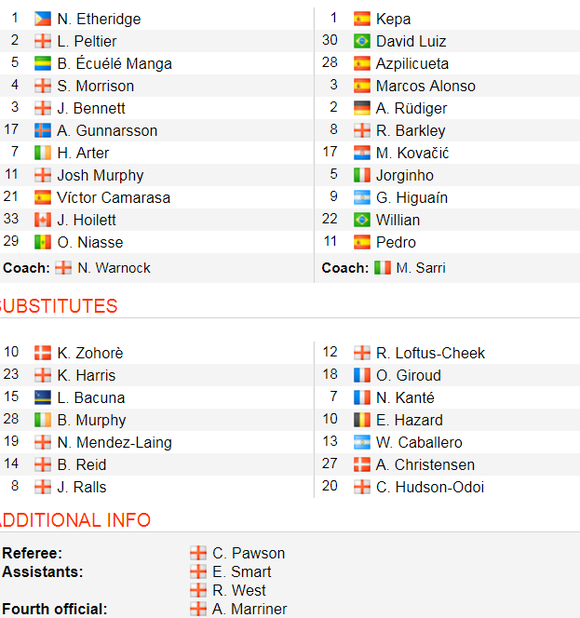Open David Luiz player page
This screenshot has width=580, height=618.
[x=411, y=41]
